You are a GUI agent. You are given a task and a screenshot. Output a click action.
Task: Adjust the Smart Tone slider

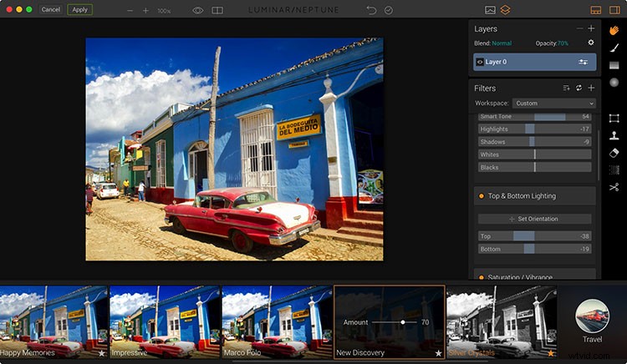[535, 117]
